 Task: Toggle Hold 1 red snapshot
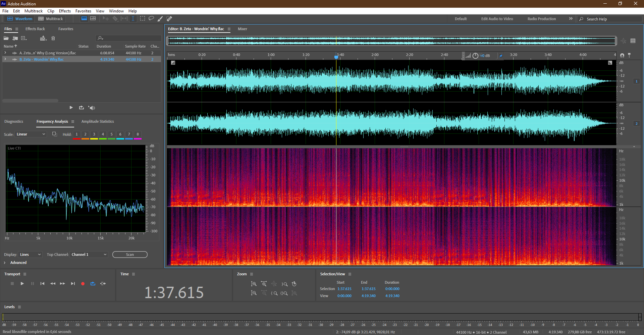(76, 135)
